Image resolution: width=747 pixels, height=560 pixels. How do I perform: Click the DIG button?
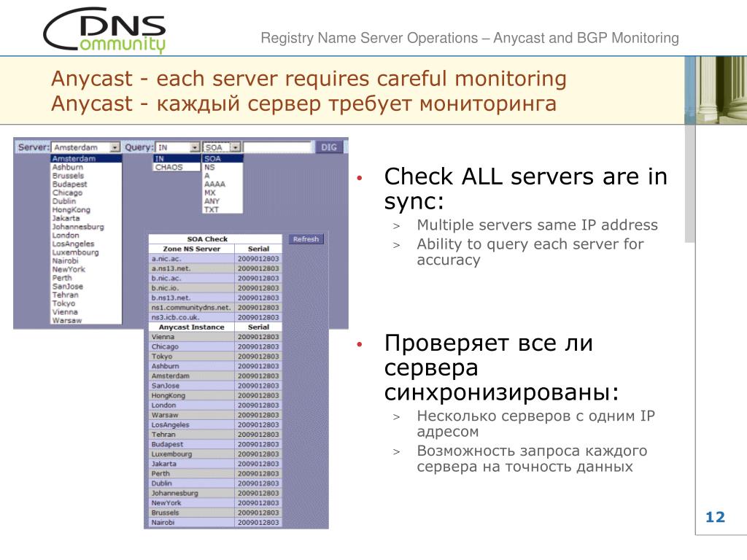click(329, 147)
